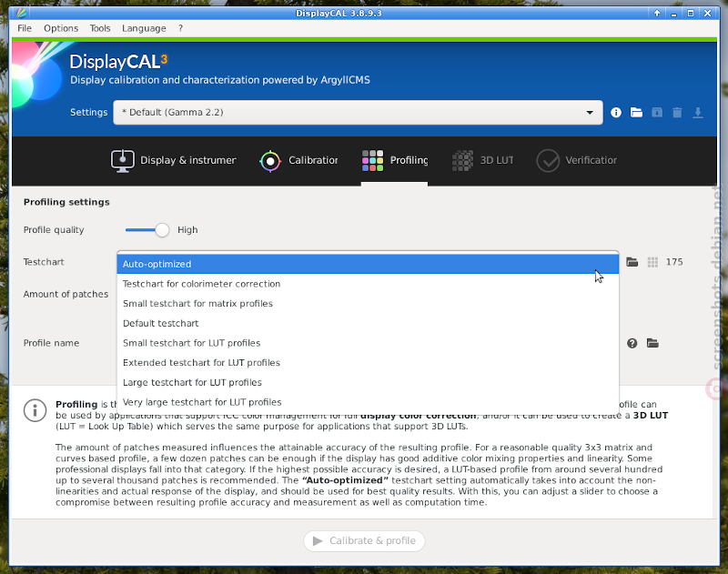Click the 175 patch count value
The height and width of the screenshot is (574, 728).
click(x=674, y=262)
